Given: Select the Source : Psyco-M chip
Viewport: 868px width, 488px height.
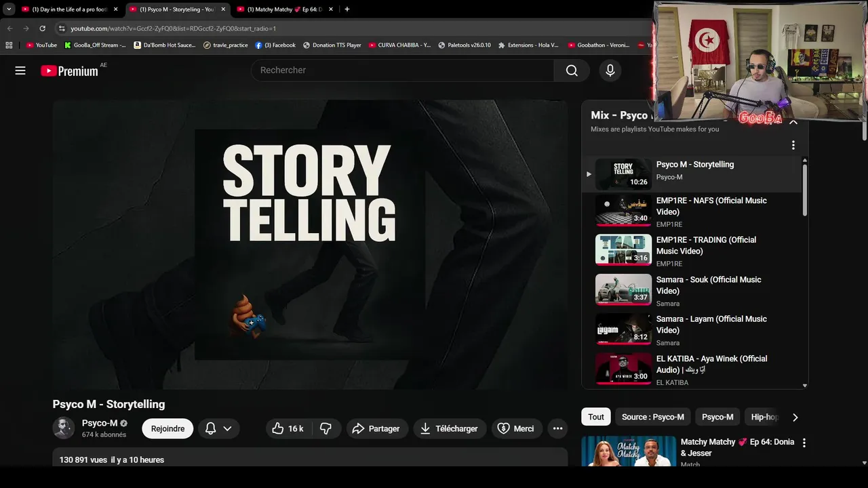Looking at the screenshot, I should [x=653, y=417].
